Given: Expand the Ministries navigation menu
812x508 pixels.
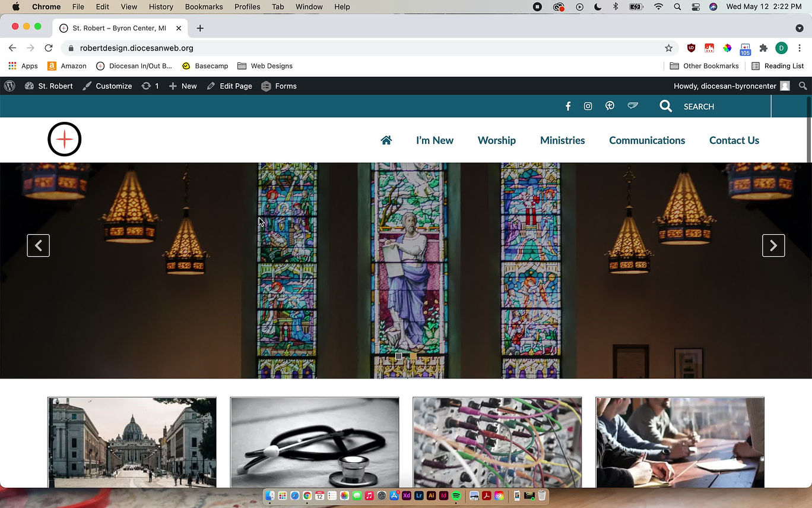Looking at the screenshot, I should point(562,140).
